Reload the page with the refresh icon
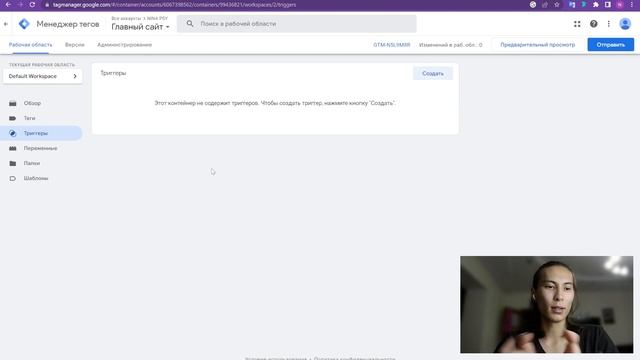 point(32,4)
